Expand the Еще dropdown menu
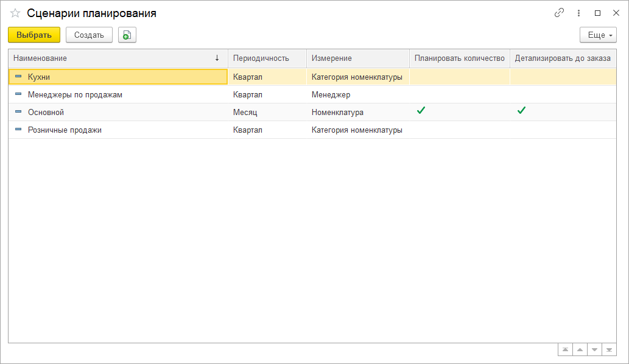This screenshot has width=629, height=364. 598,35
